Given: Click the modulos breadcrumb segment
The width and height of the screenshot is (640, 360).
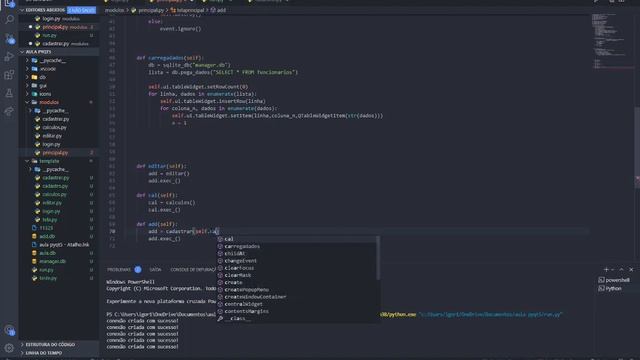Looking at the screenshot, I should coord(114,10).
